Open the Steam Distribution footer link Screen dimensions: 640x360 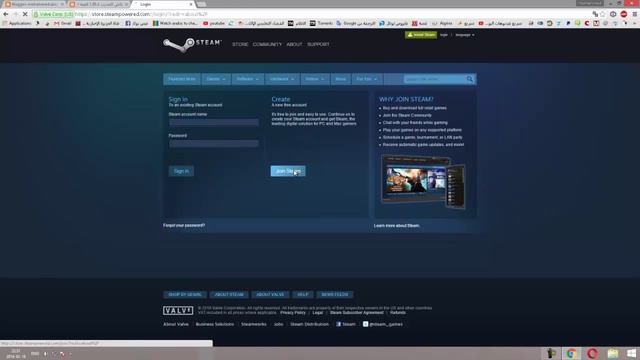point(309,324)
